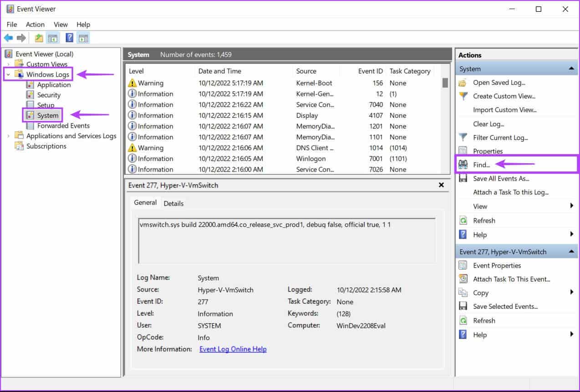
Task: Expand Applications and Services Logs node
Action: point(8,136)
